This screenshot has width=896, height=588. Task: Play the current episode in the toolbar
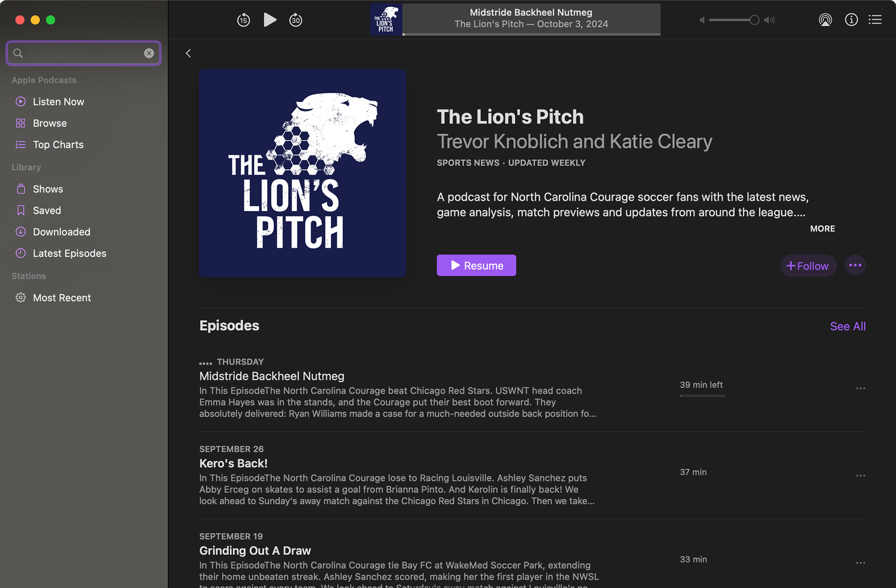(270, 20)
